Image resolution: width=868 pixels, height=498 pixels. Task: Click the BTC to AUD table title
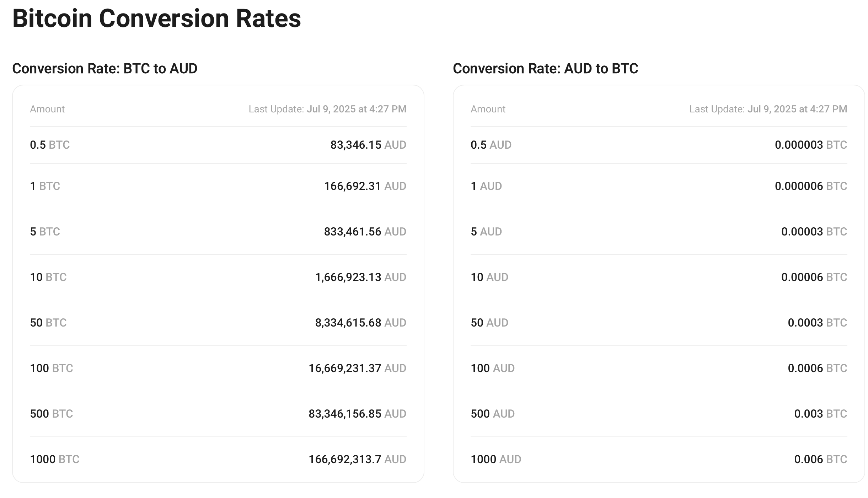105,68
